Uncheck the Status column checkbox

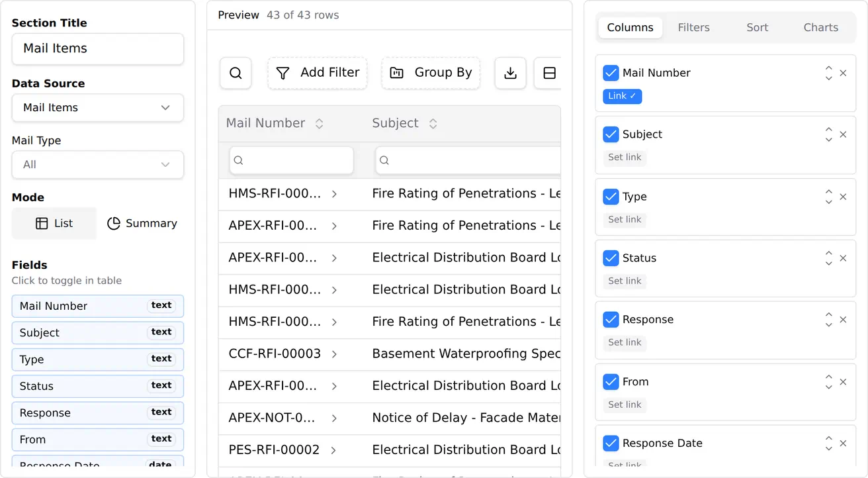point(611,258)
